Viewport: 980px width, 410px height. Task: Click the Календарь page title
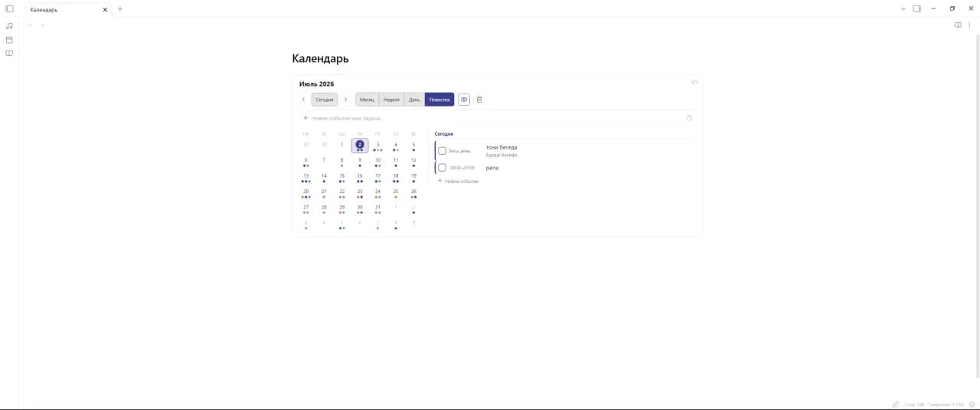pyautogui.click(x=320, y=58)
